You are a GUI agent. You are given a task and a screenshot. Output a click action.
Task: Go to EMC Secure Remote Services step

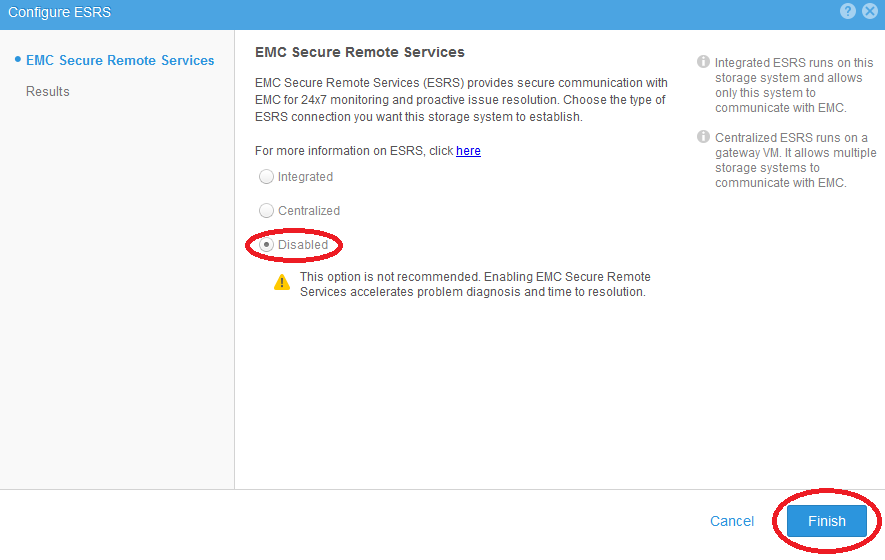click(120, 60)
